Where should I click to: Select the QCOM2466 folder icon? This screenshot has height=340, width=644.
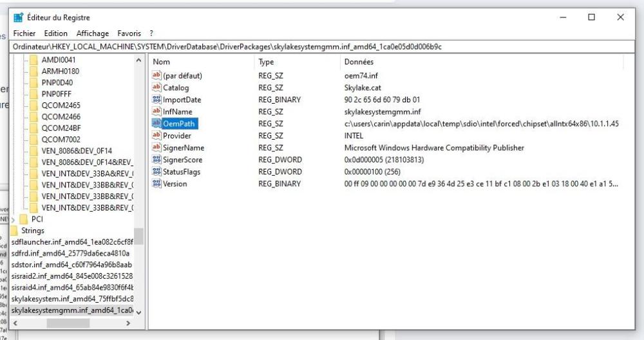(33, 117)
